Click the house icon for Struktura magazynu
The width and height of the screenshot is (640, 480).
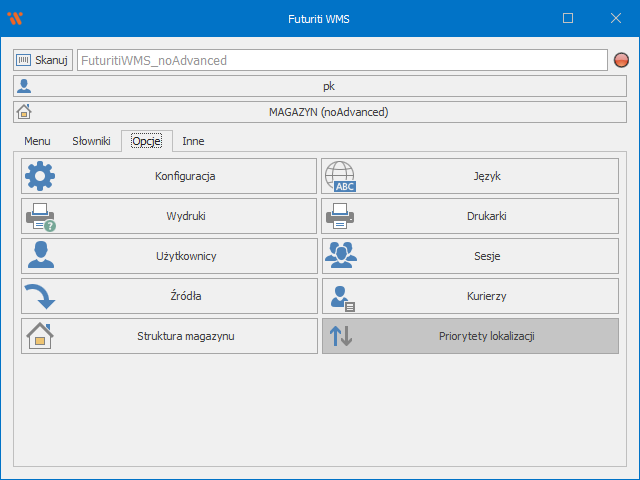tap(40, 336)
